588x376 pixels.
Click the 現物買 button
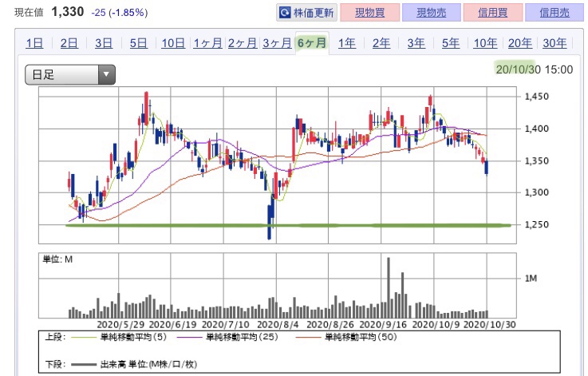369,13
